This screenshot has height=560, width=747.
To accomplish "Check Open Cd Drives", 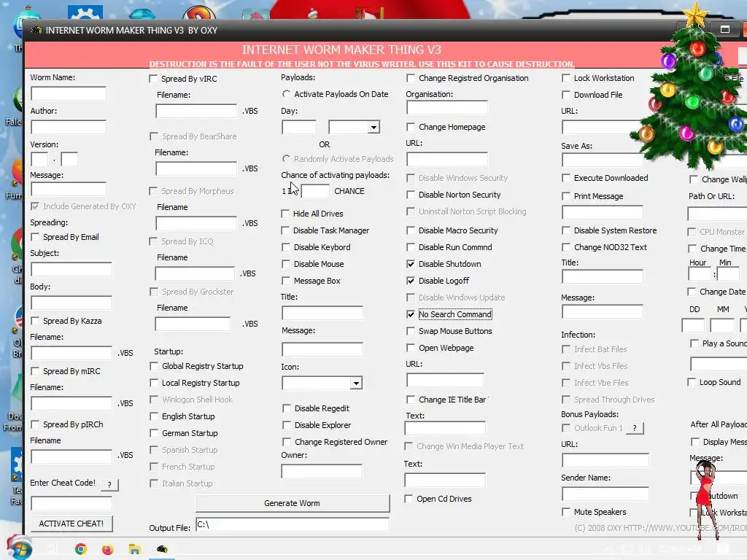I will click(x=409, y=499).
